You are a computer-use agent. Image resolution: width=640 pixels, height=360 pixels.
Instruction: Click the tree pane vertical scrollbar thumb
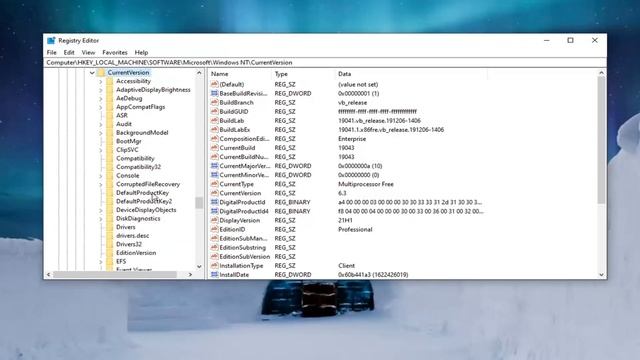(x=199, y=202)
